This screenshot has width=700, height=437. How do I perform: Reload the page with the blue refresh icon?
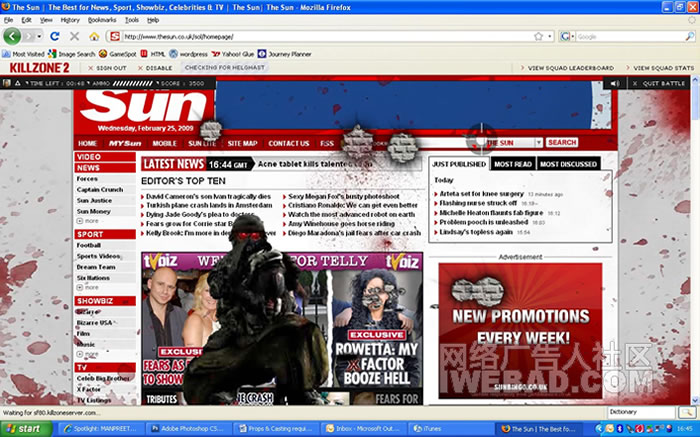click(x=54, y=36)
